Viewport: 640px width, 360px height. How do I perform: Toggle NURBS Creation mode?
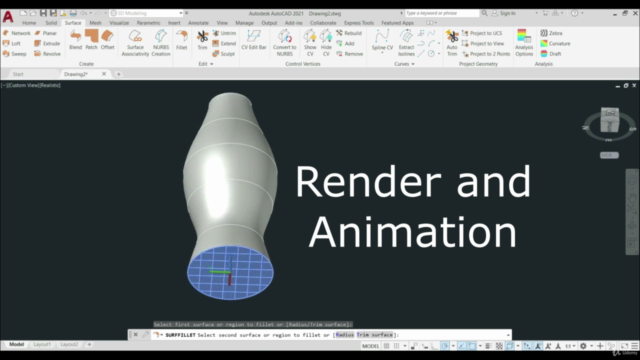click(x=161, y=43)
